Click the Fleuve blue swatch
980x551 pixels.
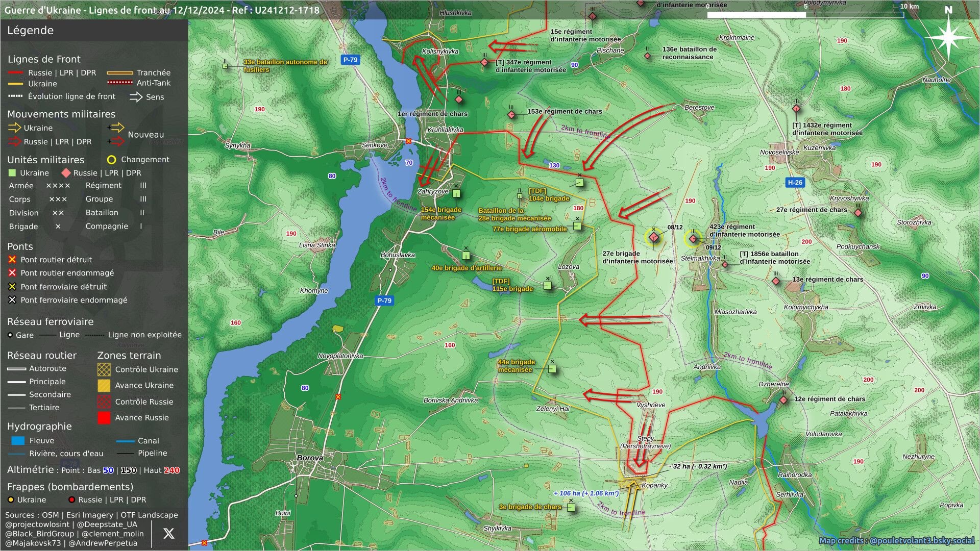click(18, 441)
